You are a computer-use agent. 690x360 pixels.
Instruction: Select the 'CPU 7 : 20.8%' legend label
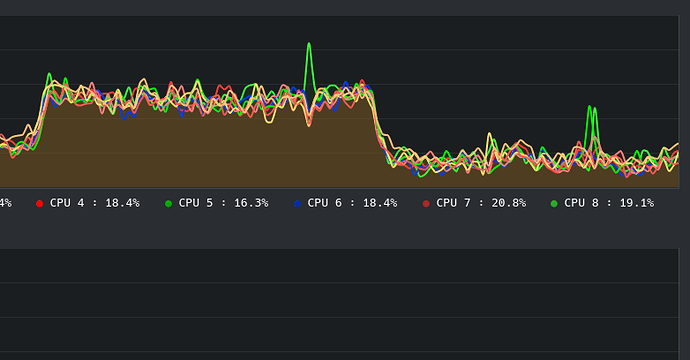[x=481, y=203]
